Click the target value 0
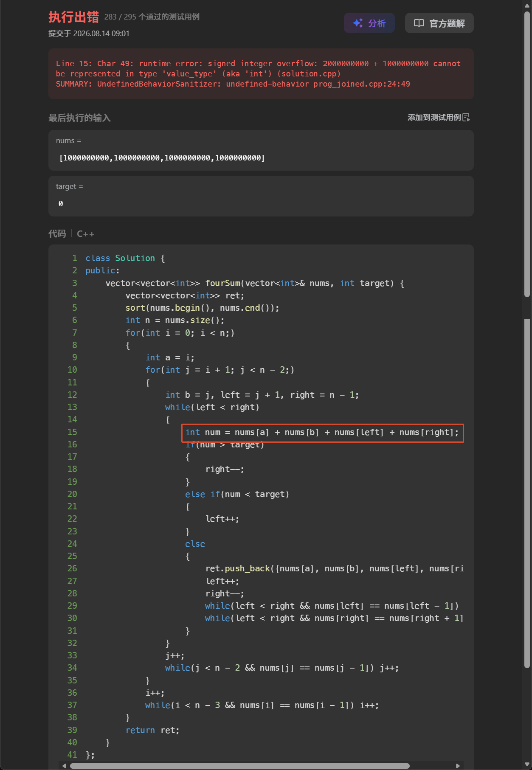532x770 pixels. click(x=61, y=204)
